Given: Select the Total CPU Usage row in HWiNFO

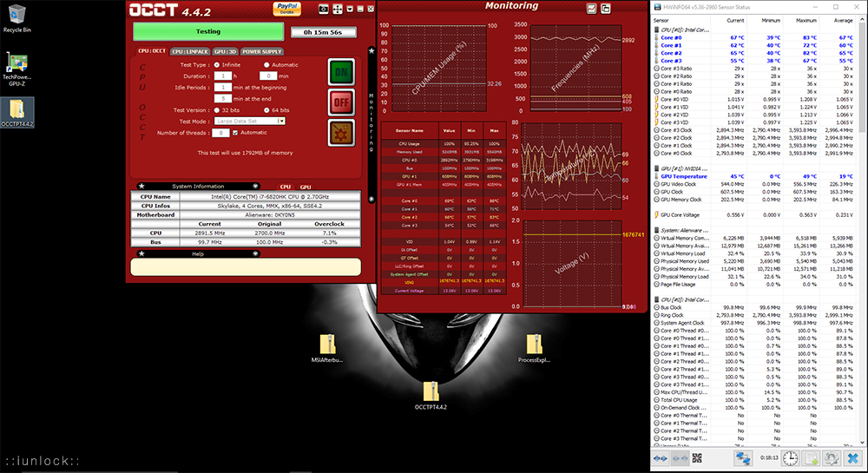Looking at the screenshot, I should tap(754, 400).
